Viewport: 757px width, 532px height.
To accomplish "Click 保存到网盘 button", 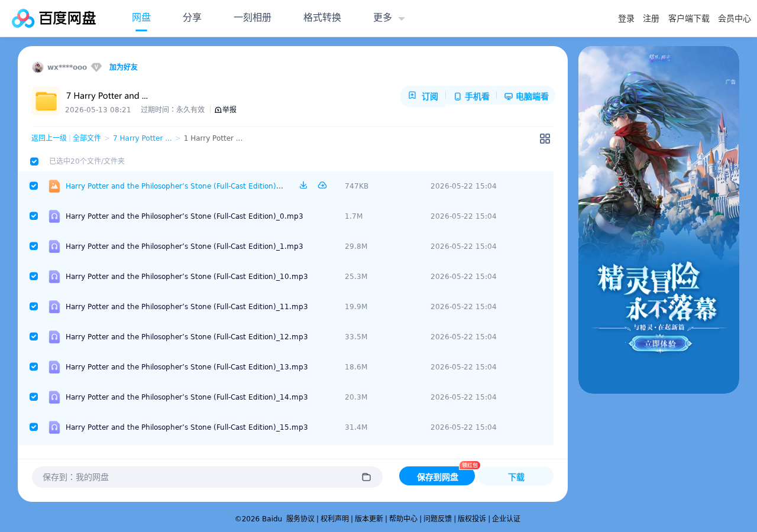I will 437,476.
